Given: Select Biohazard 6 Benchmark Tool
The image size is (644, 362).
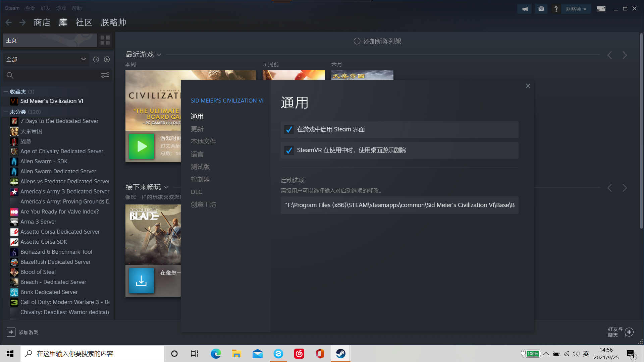Looking at the screenshot, I should pos(56,252).
